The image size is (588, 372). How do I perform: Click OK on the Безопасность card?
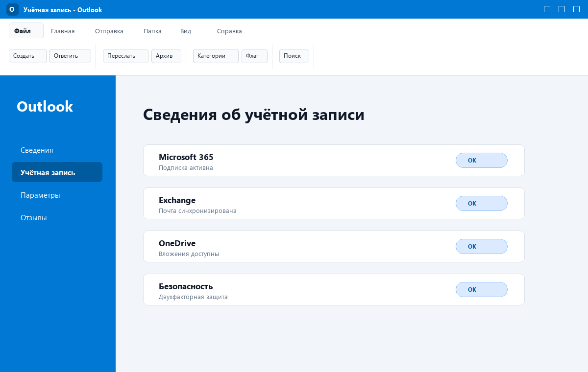482,289
